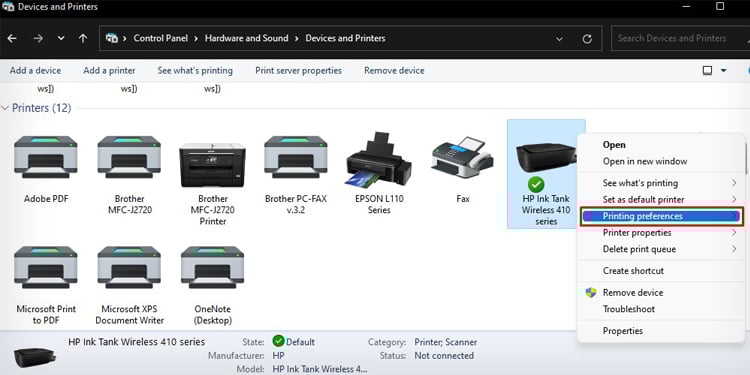Select the Brother MFC-J2720 printer icon
Viewport: 750px width, 375px height.
click(x=129, y=157)
